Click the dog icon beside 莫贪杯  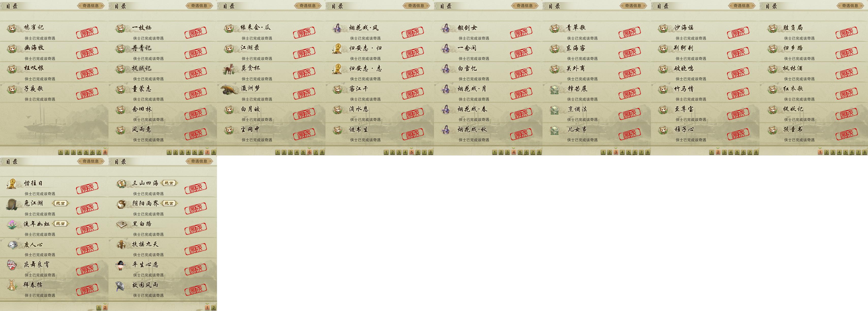coord(229,69)
